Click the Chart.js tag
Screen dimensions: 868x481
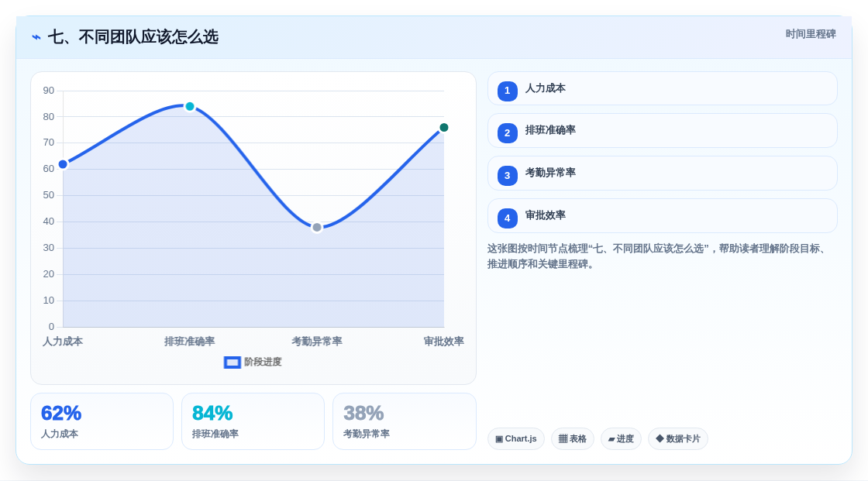pos(516,439)
